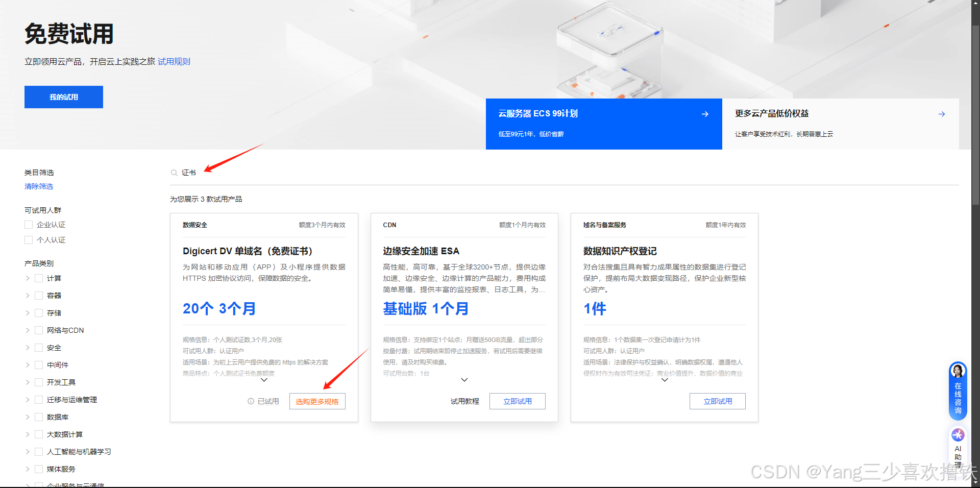Open the ECS 99 plan arrow icon
The image size is (980, 488).
[x=705, y=114]
